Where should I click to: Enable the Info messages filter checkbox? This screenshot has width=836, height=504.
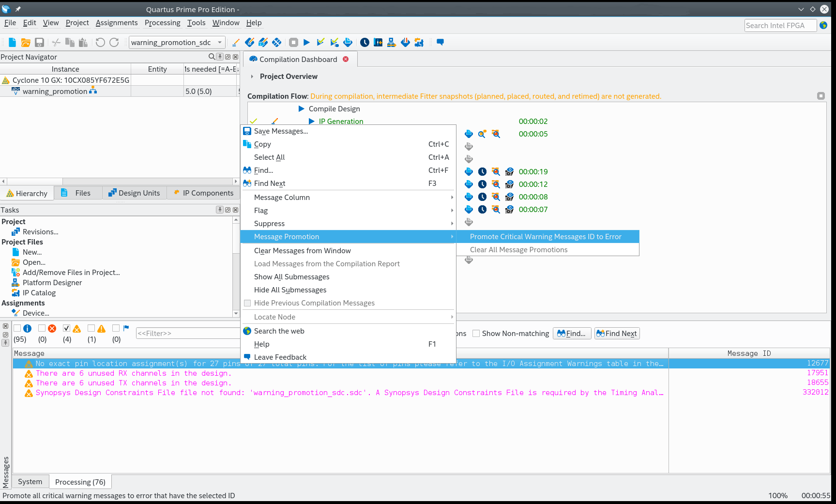[17, 328]
